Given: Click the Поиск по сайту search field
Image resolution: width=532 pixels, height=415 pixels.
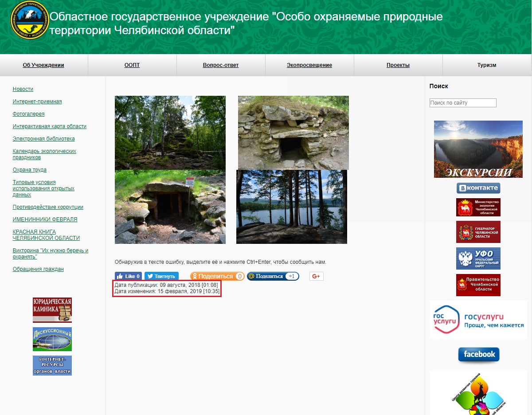Looking at the screenshot, I should pos(462,103).
